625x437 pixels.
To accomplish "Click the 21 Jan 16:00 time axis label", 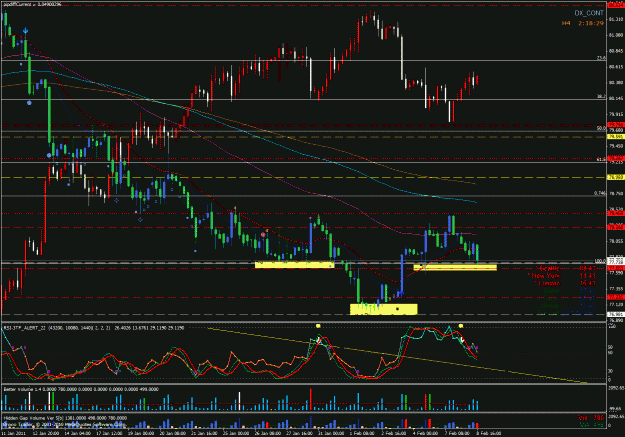I will tap(204, 433).
